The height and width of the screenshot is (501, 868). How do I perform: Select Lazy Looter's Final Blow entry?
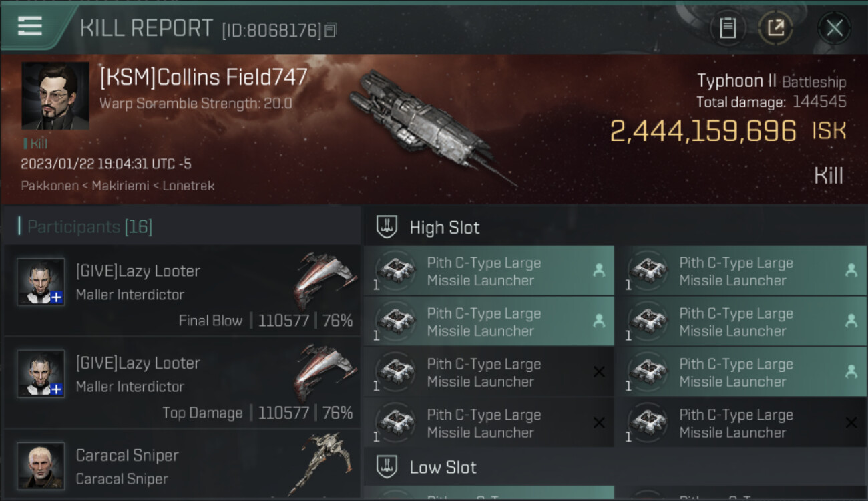point(182,291)
